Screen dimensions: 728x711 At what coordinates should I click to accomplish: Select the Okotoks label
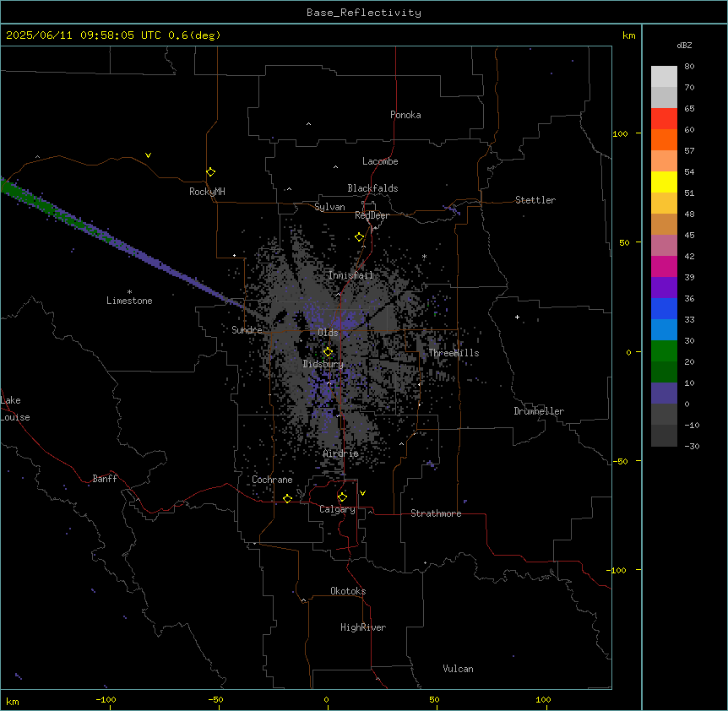pos(348,591)
